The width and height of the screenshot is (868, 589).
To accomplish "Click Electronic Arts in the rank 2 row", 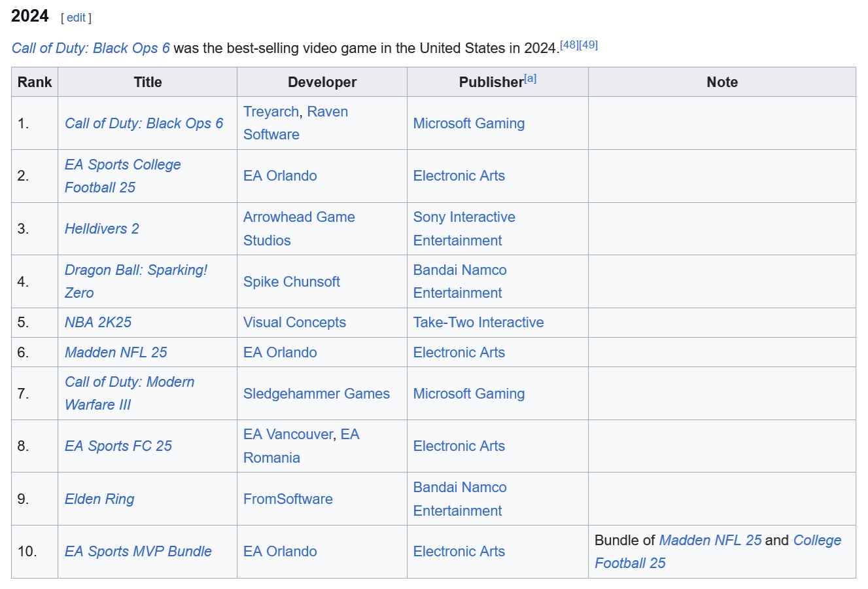I will point(459,176).
